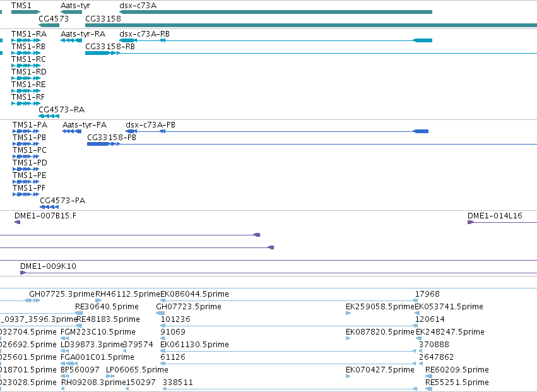Click EST RE48183.5prime
537x392 pixels.
coord(109,319)
